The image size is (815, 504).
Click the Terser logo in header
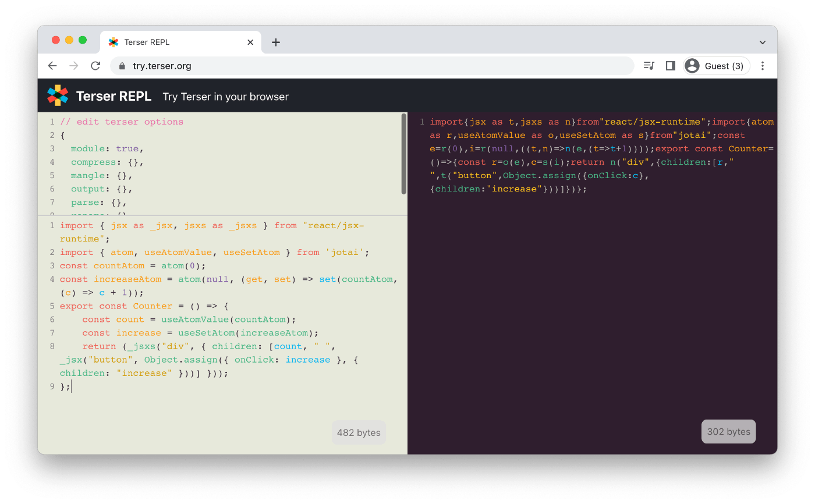coord(58,95)
